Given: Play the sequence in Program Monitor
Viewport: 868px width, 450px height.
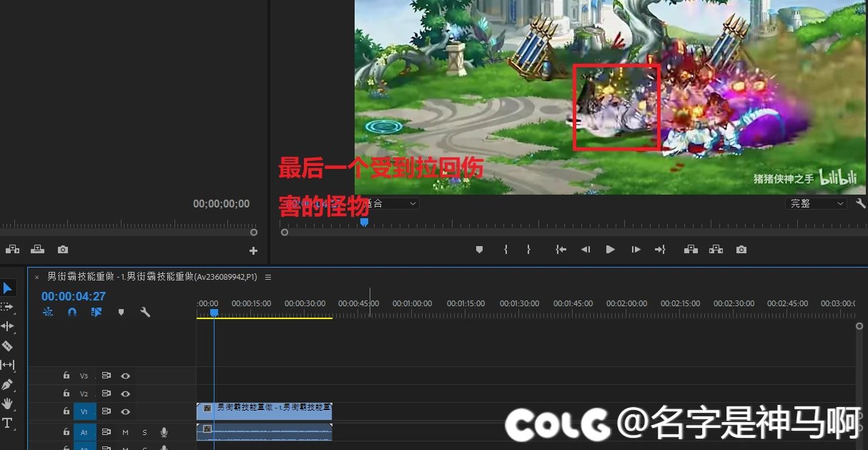Looking at the screenshot, I should (610, 250).
